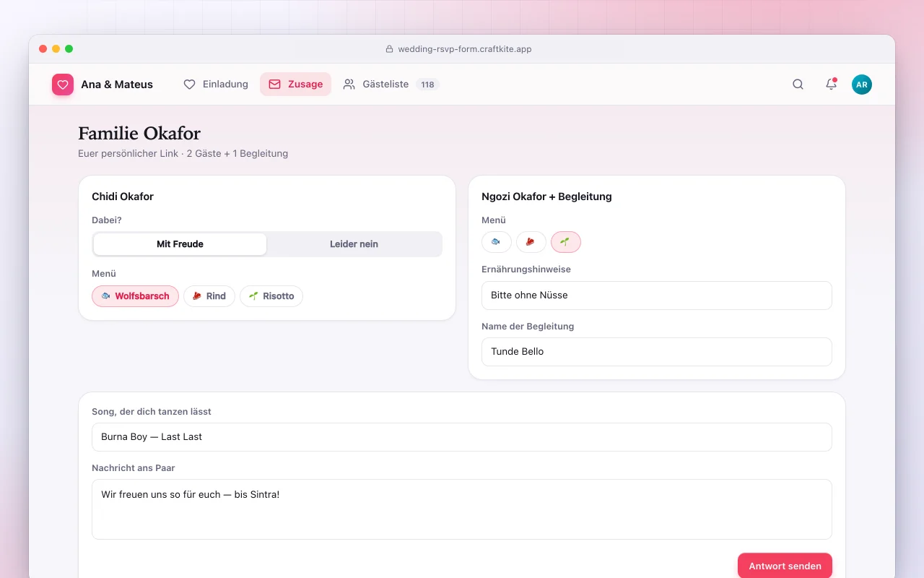Select Risotto menu for Chidi

click(271, 296)
